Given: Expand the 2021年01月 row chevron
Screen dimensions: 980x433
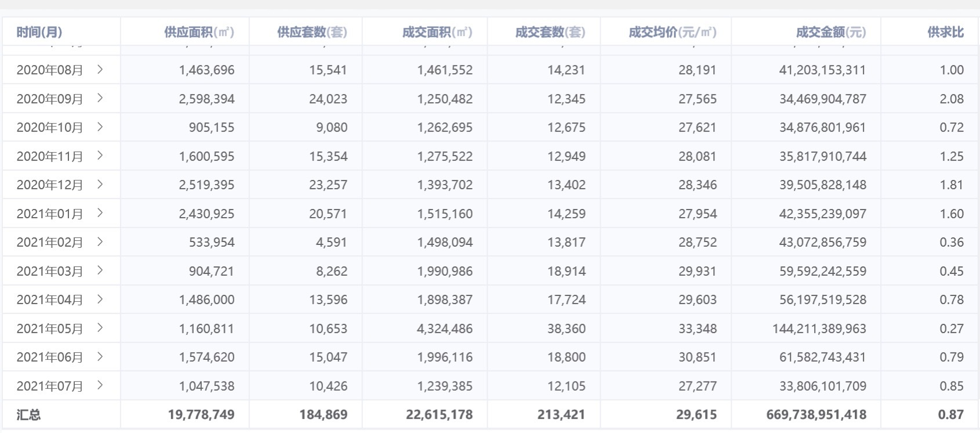Looking at the screenshot, I should point(100,213).
